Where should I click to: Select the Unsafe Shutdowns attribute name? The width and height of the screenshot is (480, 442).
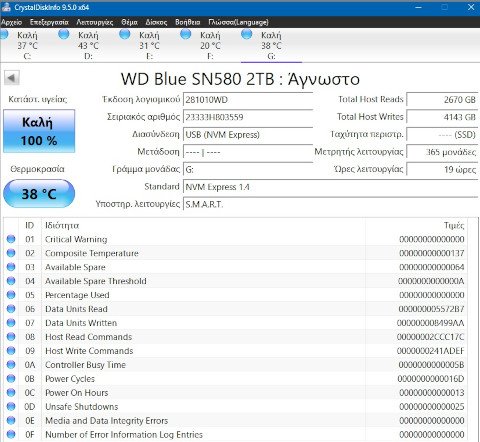[x=82, y=407]
